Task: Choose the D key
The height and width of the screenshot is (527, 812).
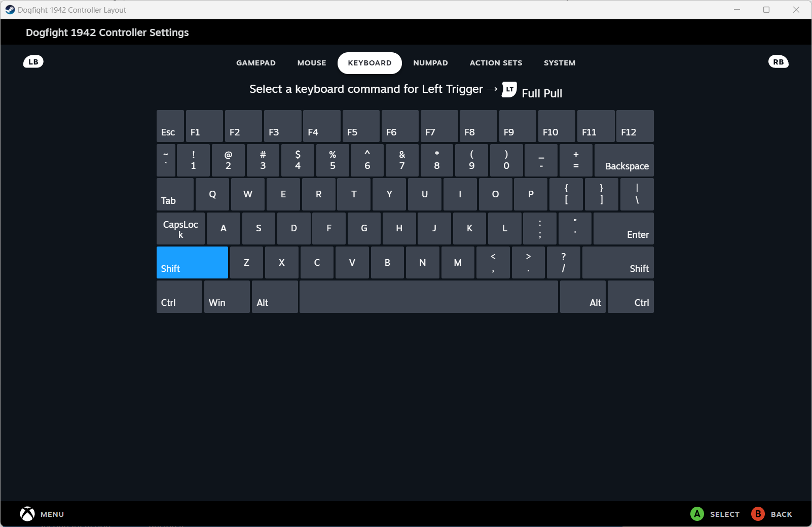Action: [x=294, y=229]
